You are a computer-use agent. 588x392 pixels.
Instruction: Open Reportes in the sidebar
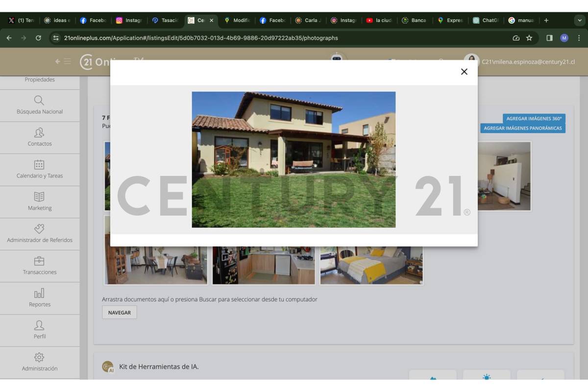tap(40, 298)
